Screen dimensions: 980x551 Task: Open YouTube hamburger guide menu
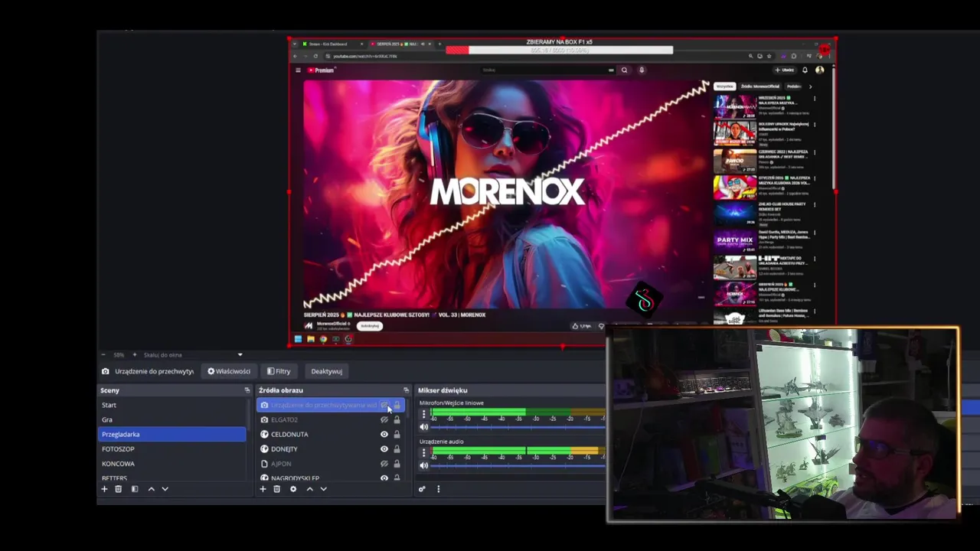[298, 70]
